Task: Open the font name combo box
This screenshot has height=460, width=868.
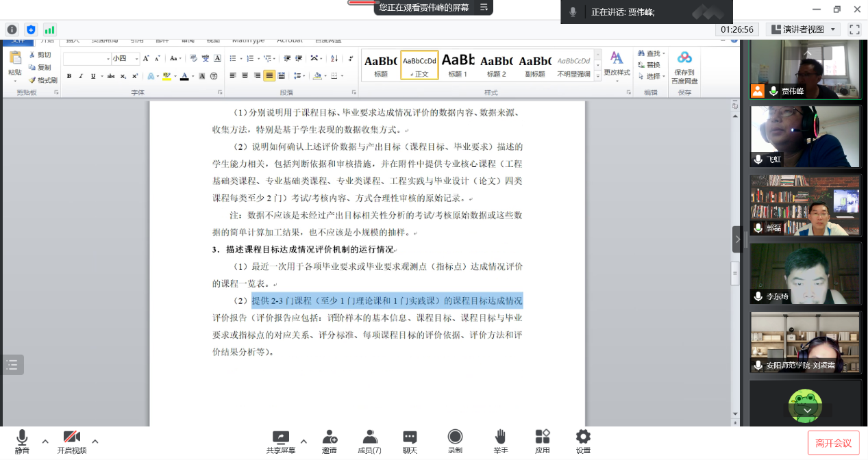Action: pos(87,59)
